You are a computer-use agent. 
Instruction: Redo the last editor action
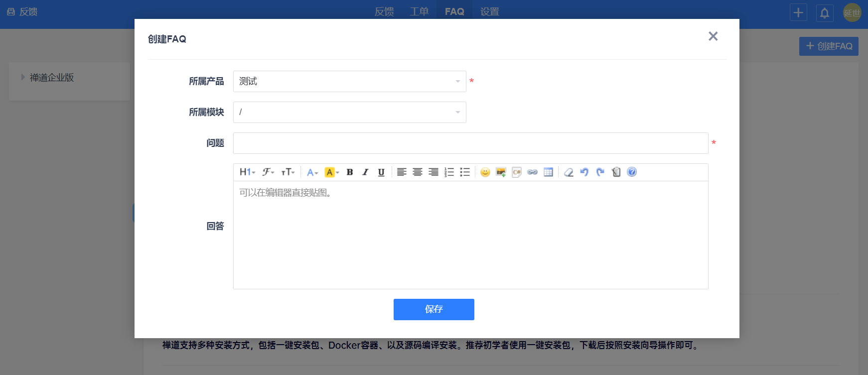(600, 172)
